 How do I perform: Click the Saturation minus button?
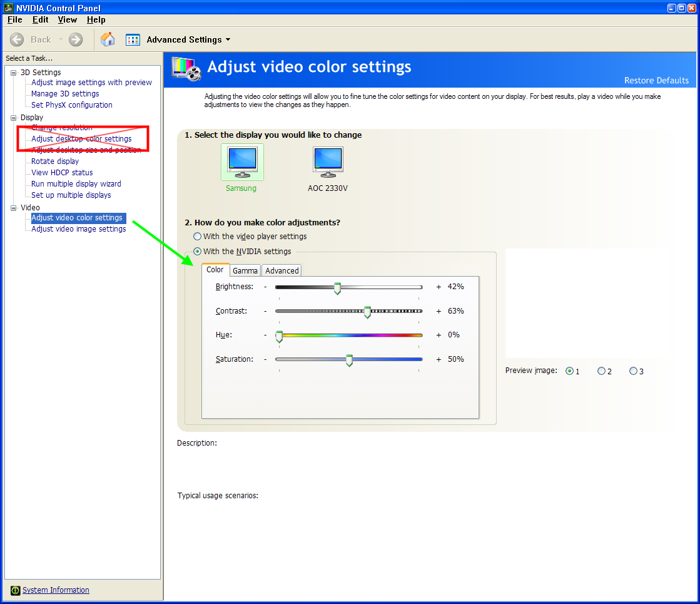[x=266, y=359]
